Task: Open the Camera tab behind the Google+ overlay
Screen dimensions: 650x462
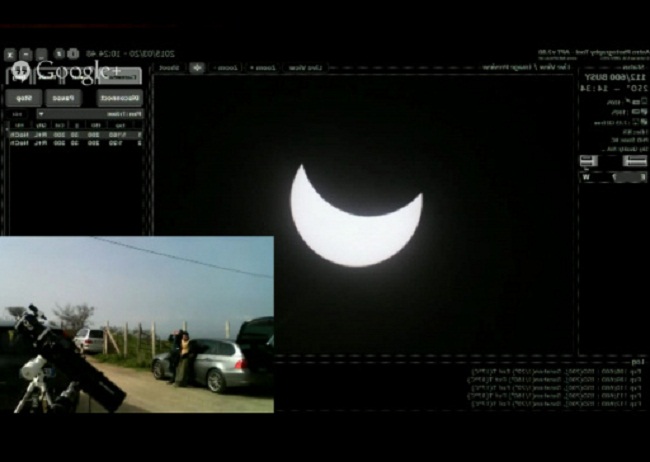Action: point(120,76)
